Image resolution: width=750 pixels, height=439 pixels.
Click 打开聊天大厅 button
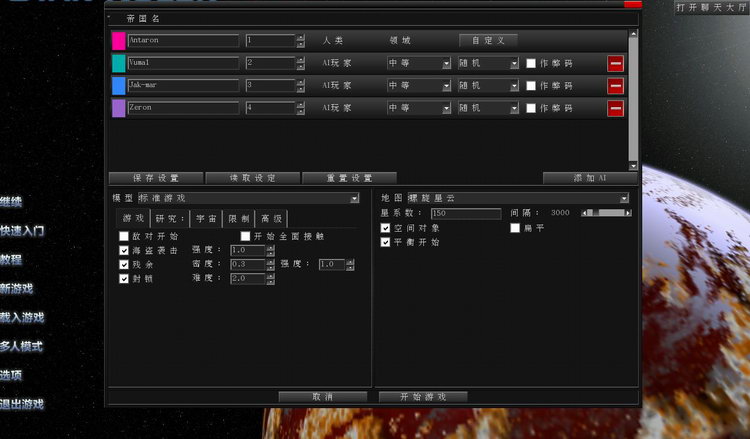pyautogui.click(x=712, y=7)
